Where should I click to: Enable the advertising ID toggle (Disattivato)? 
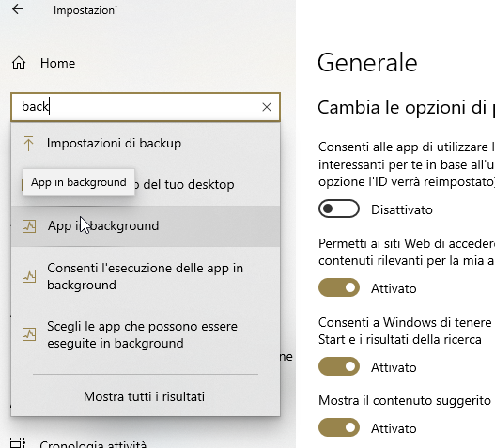(x=339, y=209)
